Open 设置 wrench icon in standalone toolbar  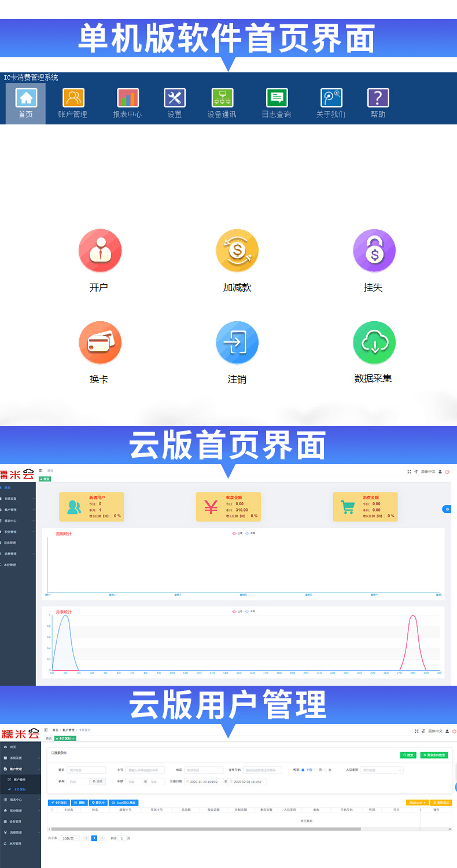pos(175,98)
